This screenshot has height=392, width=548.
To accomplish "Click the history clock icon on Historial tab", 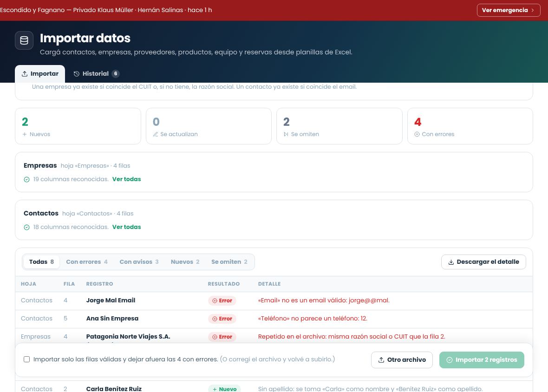I will pyautogui.click(x=77, y=74).
